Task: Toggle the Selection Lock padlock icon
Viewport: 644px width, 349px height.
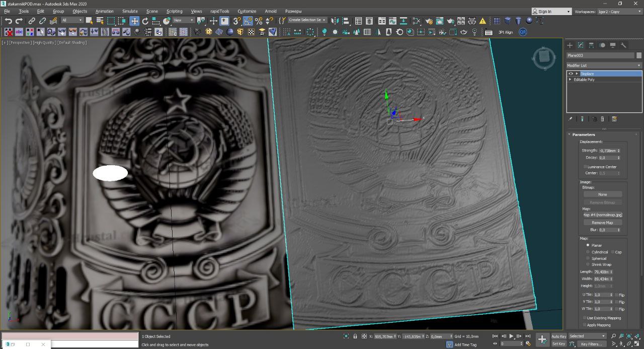Action: 355,336
